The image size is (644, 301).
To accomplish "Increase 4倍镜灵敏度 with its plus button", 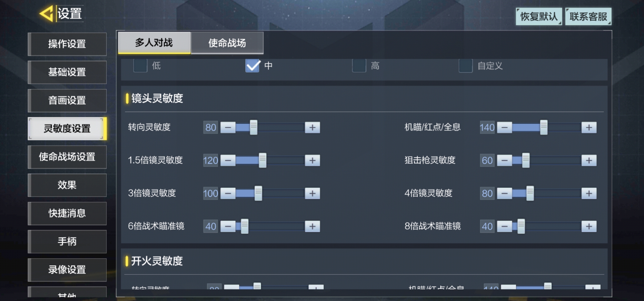I will point(589,193).
